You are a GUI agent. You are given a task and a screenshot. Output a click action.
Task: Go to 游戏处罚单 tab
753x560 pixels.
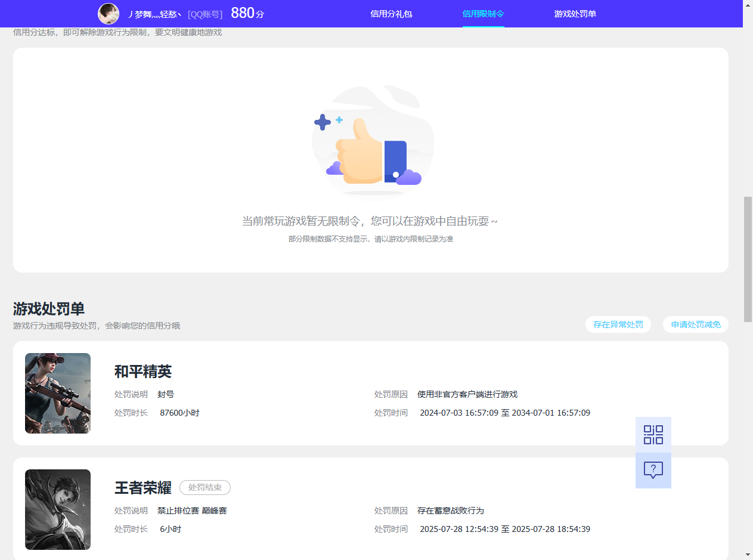[x=575, y=14]
